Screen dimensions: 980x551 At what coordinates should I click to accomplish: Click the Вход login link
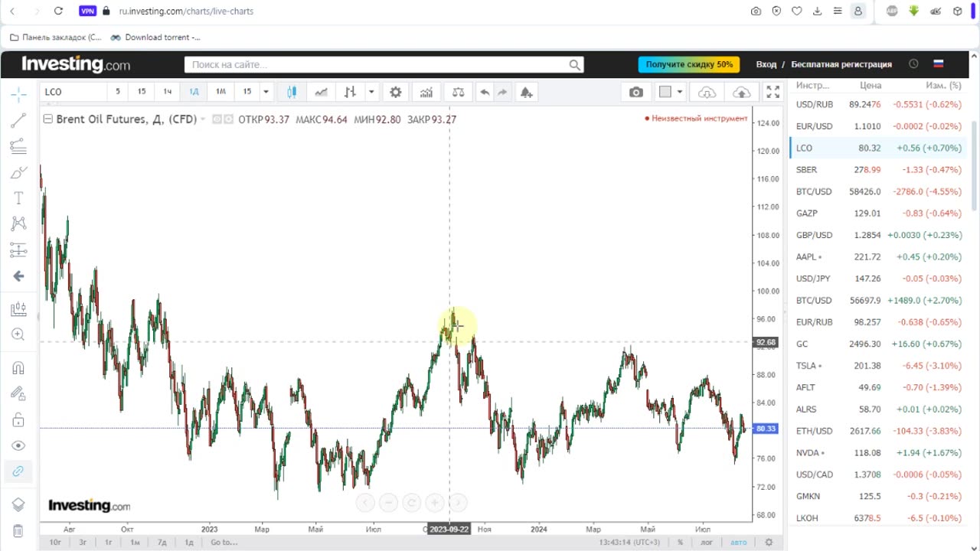click(x=766, y=65)
